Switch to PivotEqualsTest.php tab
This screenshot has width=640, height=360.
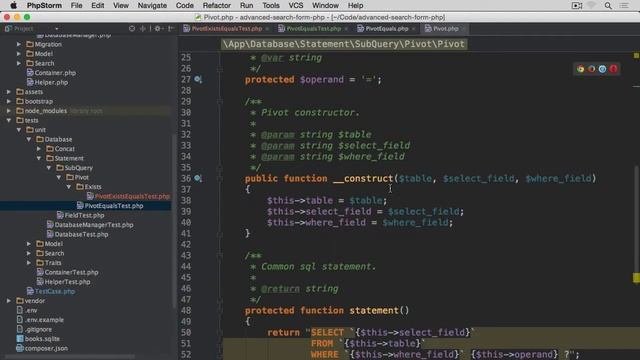coord(313,29)
